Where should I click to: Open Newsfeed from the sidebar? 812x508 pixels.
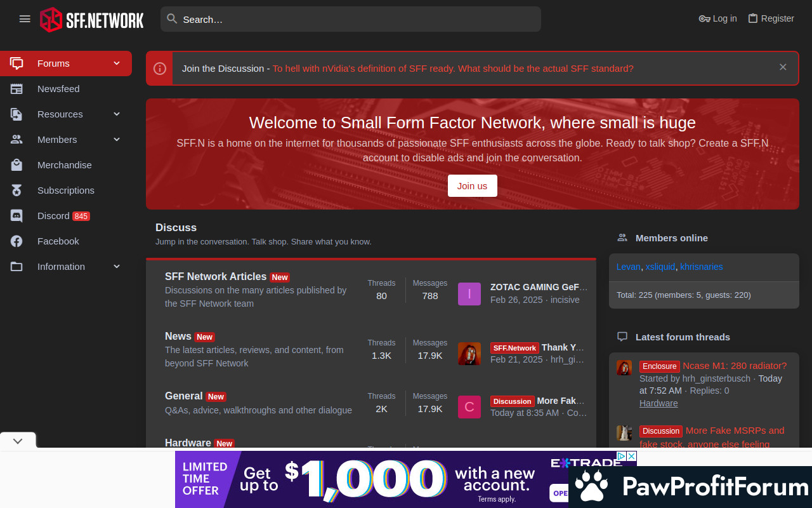click(58, 89)
